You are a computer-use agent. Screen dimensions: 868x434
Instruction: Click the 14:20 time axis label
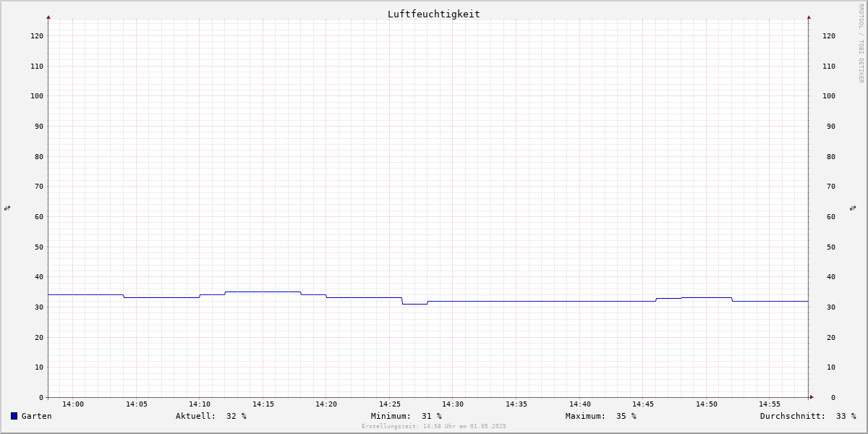(x=326, y=404)
